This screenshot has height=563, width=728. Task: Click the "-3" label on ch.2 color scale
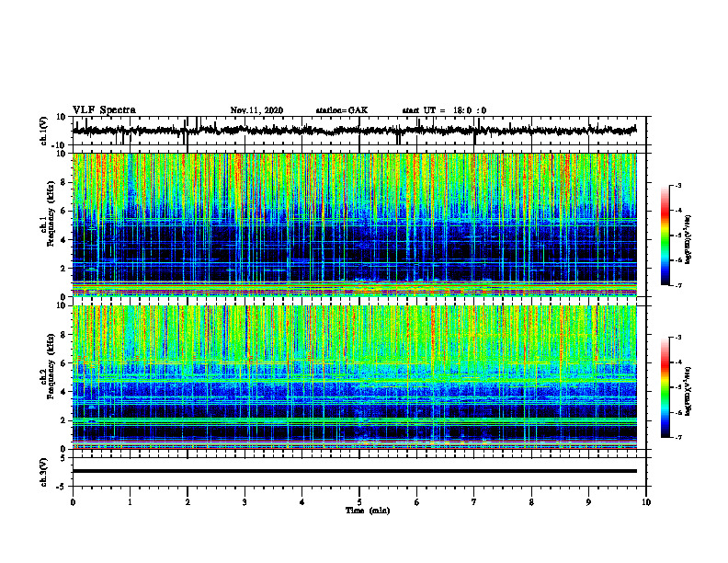click(x=677, y=338)
